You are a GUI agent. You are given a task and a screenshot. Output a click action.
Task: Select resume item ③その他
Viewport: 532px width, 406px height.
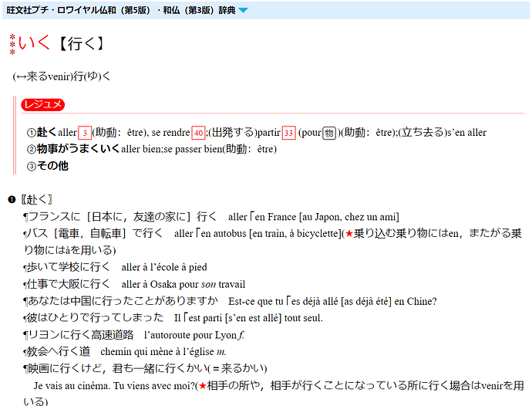[48, 166]
